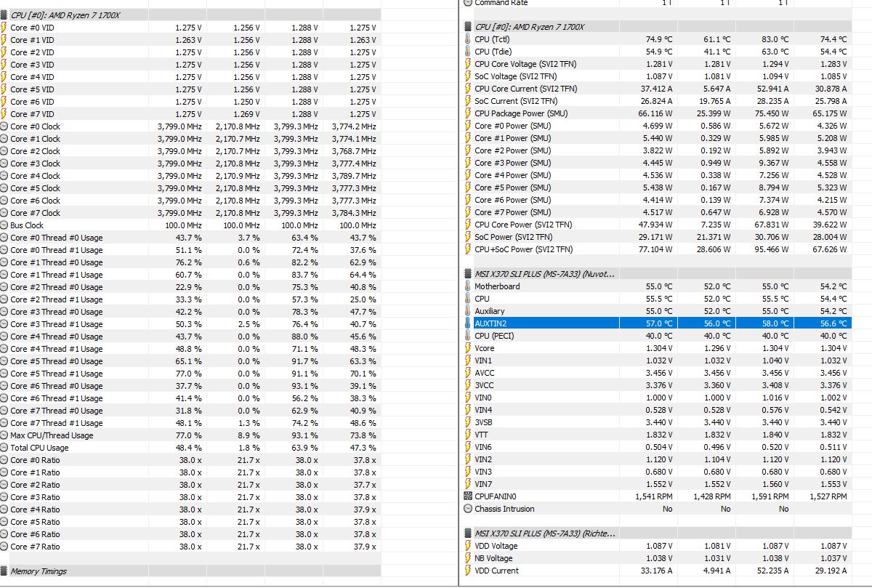Click the Core #7 Ratio icon
Screen dimensions: 872x588
click(4, 547)
